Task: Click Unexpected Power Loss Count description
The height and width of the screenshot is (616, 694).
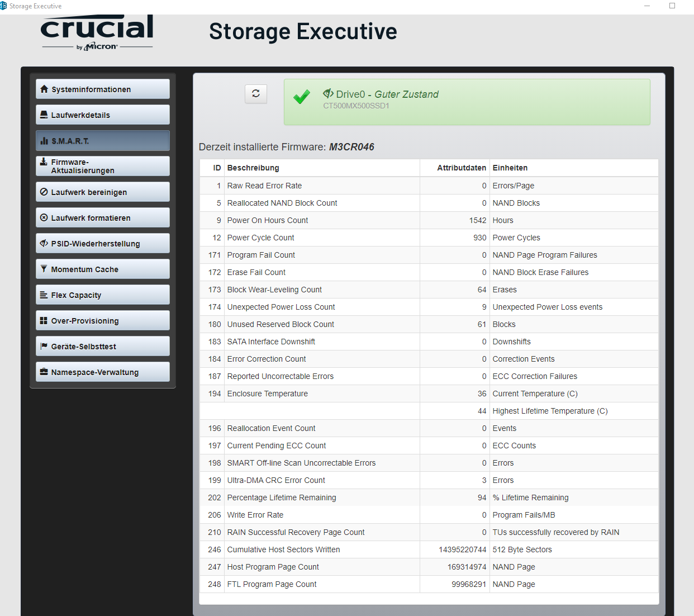Action: point(281,307)
